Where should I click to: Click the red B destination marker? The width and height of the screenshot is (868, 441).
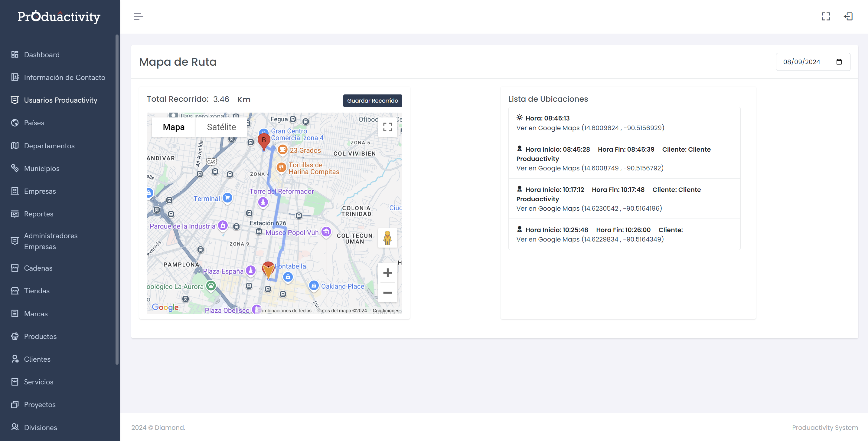click(x=264, y=141)
